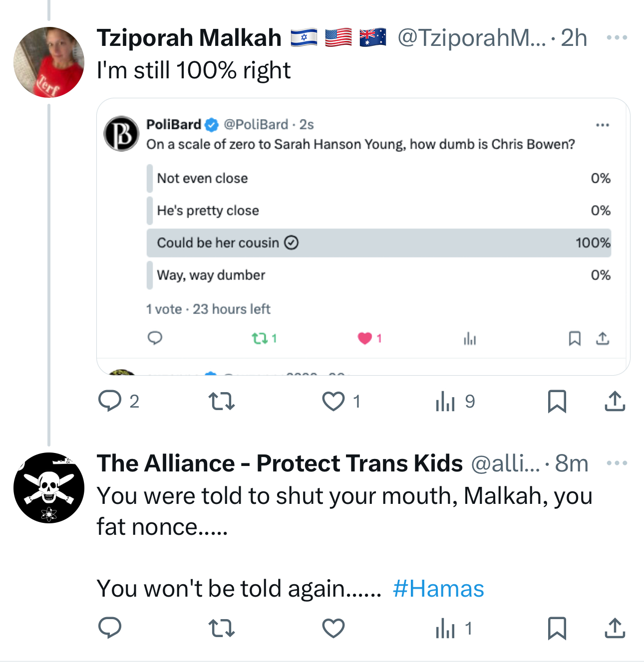
Task: Like The Alliance's reply tweet
Action: (x=333, y=628)
